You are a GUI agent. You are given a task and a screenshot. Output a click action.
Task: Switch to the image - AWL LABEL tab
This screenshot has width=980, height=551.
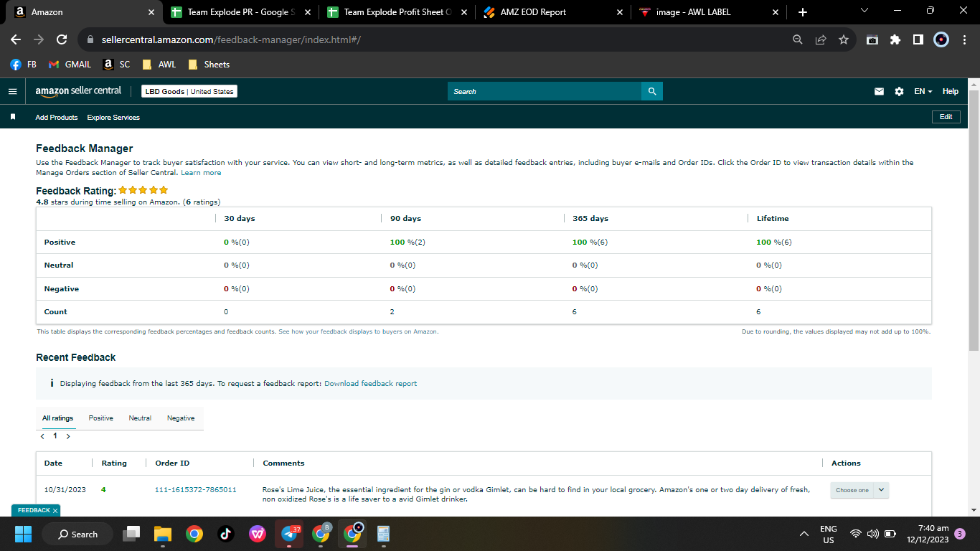click(x=707, y=12)
